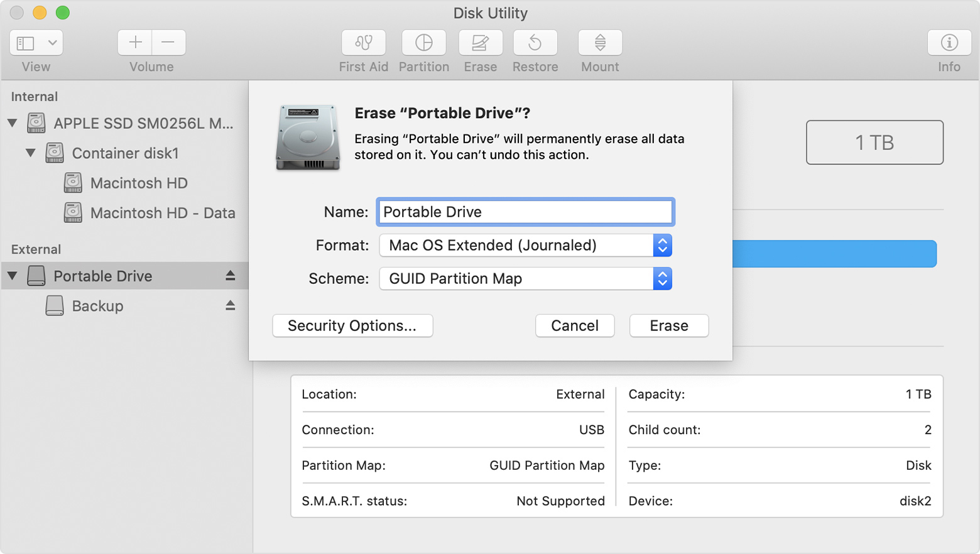This screenshot has width=980, height=554.
Task: Select Macintosh HD - Data in sidebar
Action: (x=162, y=214)
